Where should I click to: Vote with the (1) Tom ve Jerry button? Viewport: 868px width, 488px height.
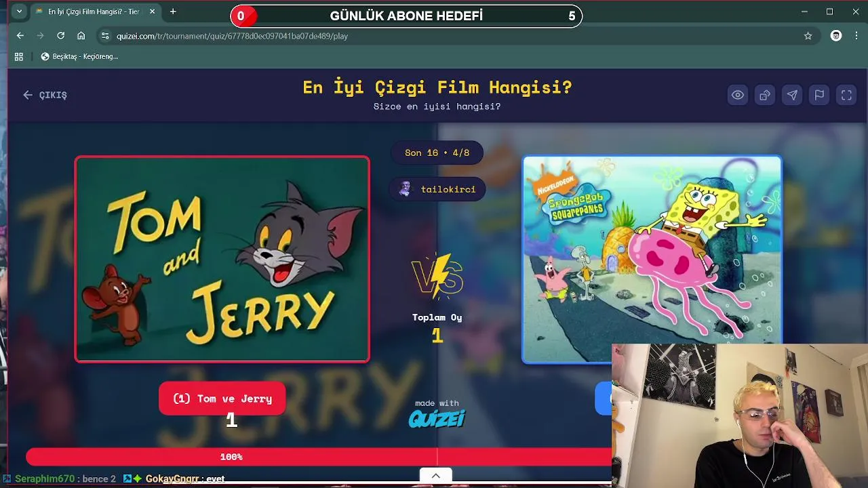tap(222, 399)
